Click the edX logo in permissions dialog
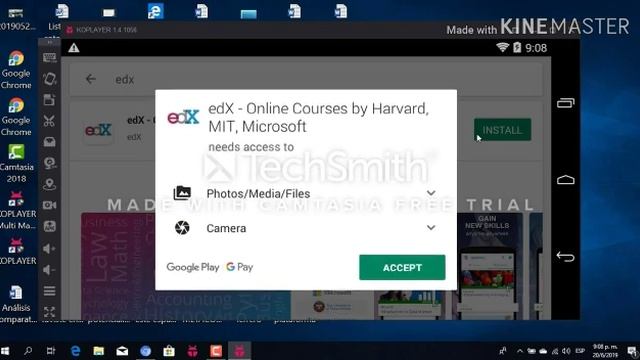The width and height of the screenshot is (640, 360). (x=183, y=117)
